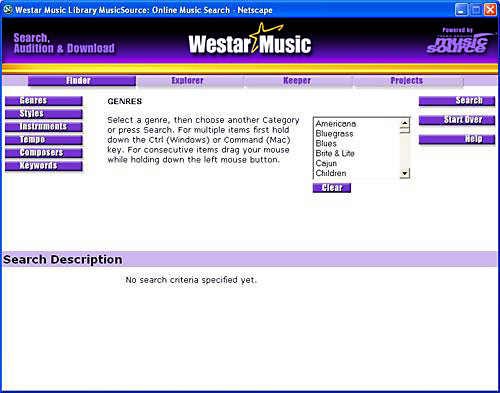500x393 pixels.
Task: Click the Search button
Action: tap(457, 101)
